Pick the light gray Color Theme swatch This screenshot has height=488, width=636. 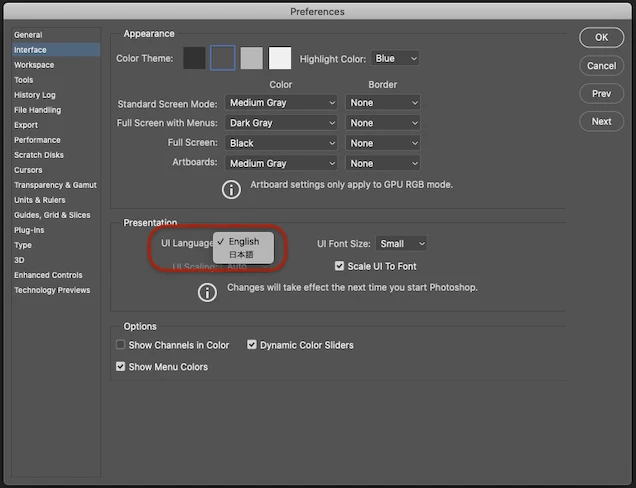point(251,58)
